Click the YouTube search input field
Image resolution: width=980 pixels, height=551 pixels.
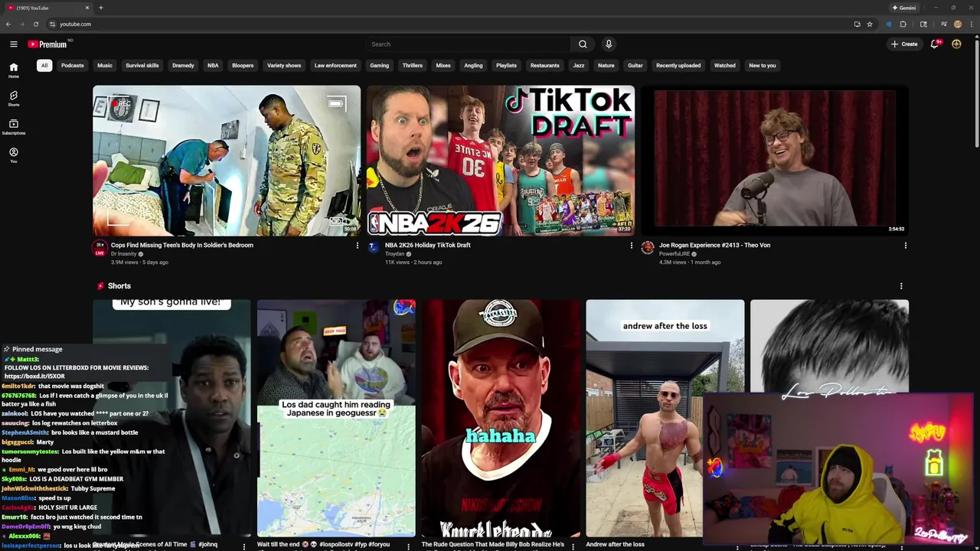pos(467,44)
